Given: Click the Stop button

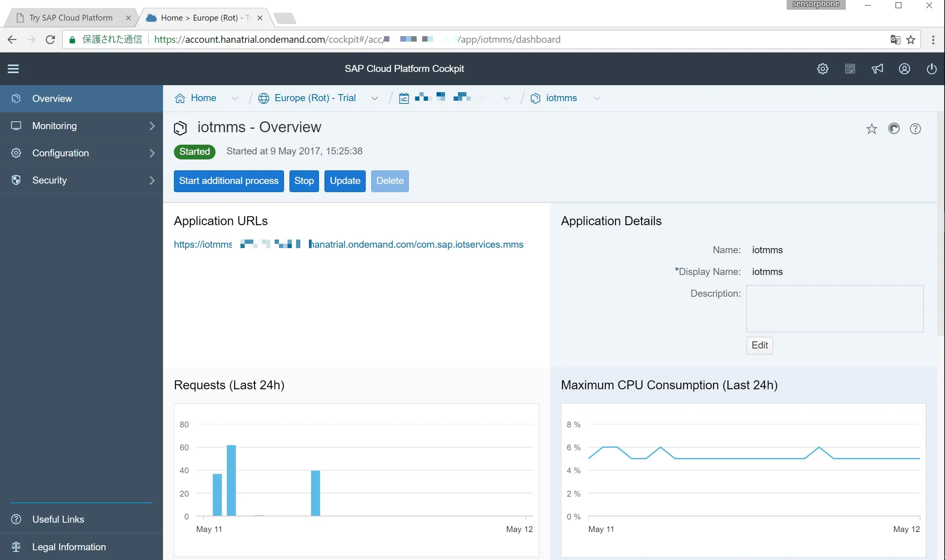Looking at the screenshot, I should [x=304, y=181].
